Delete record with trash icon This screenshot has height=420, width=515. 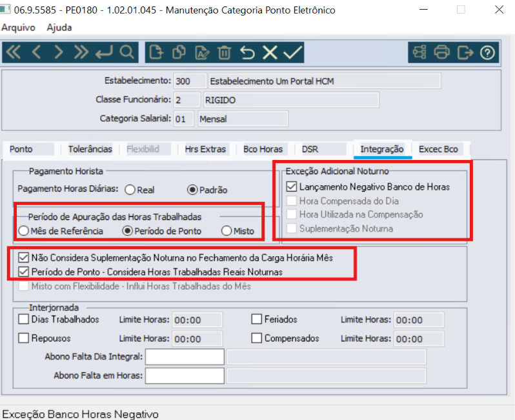pyautogui.click(x=225, y=52)
